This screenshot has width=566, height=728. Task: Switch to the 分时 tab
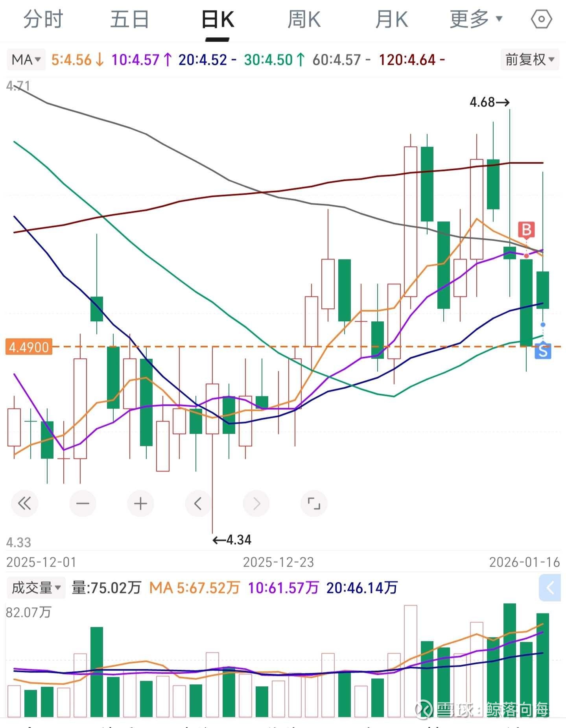tap(43, 19)
